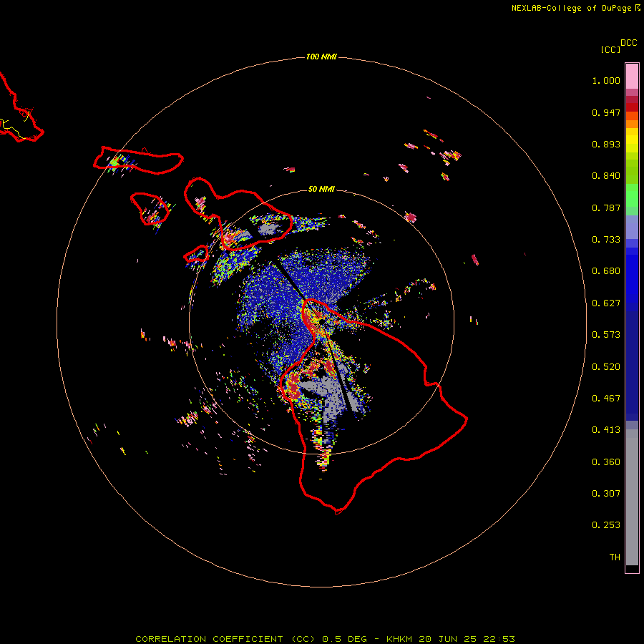The width and height of the screenshot is (644, 644).
Task: Click the 0.253 color scale value
Action: [606, 525]
